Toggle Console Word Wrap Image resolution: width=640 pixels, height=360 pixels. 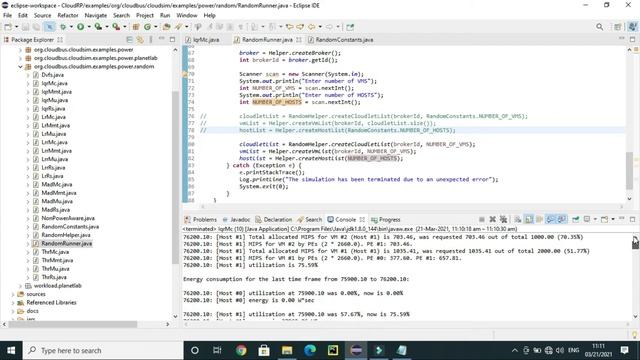540,220
